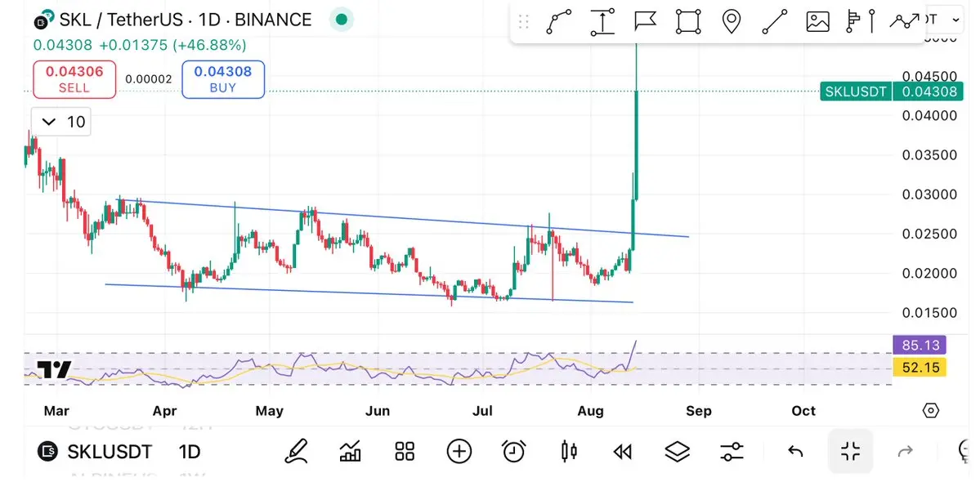This screenshot has width=980, height=500.
Task: Open the object tree layers icon
Action: click(x=678, y=451)
